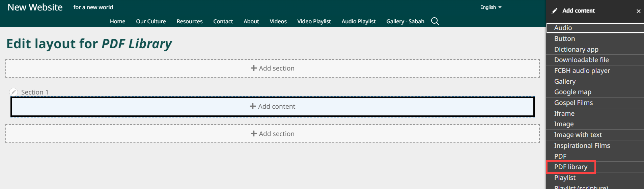The width and height of the screenshot is (644, 189).
Task: Open the English language dropdown
Action: point(491,7)
